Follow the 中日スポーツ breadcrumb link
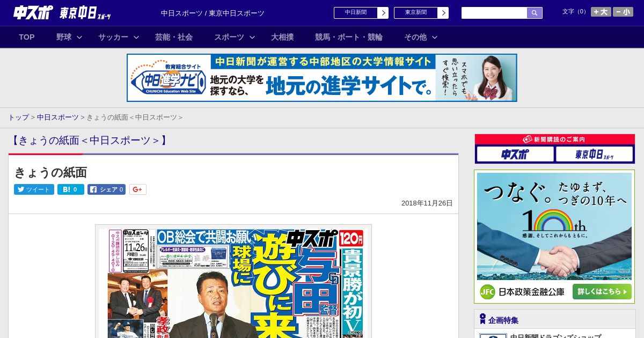The height and width of the screenshot is (338, 644). [57, 117]
